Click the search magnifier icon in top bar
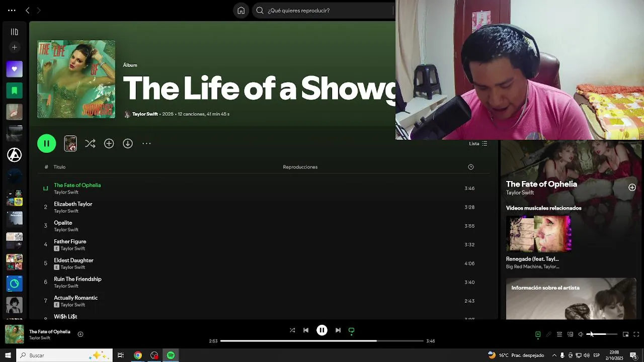The width and height of the screenshot is (644, 362). pos(260,10)
